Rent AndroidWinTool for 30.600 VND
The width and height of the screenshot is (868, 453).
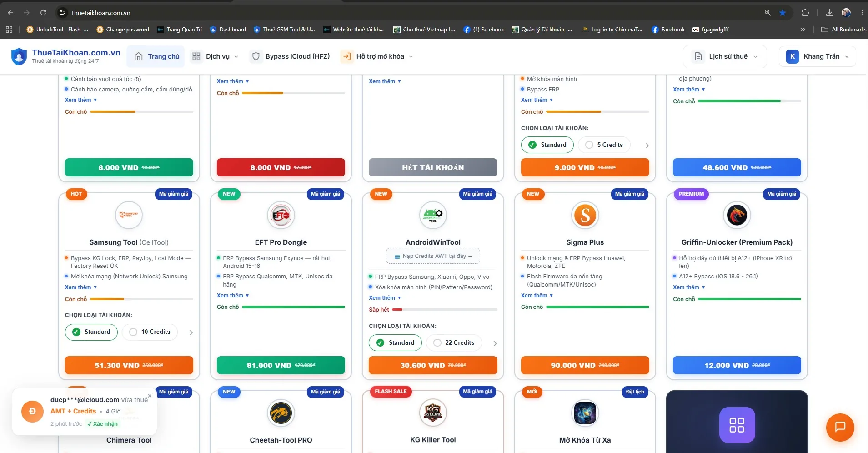coord(433,365)
